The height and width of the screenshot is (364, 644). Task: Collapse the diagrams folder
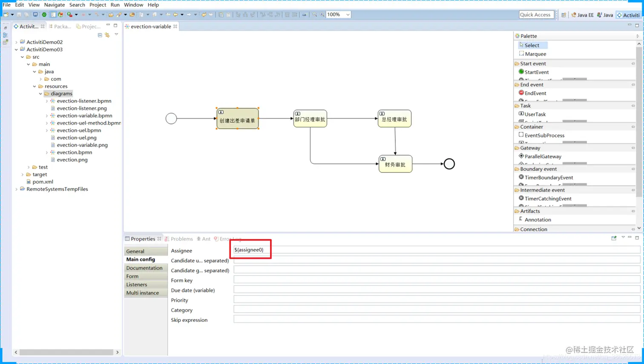coord(41,94)
